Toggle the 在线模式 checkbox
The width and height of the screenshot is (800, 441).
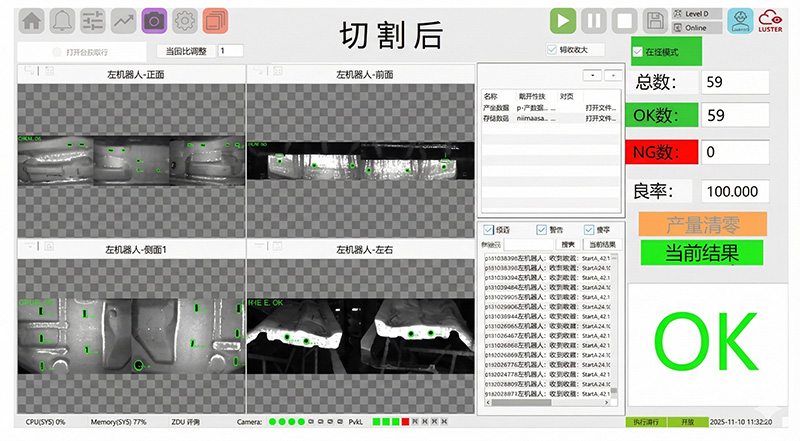638,51
